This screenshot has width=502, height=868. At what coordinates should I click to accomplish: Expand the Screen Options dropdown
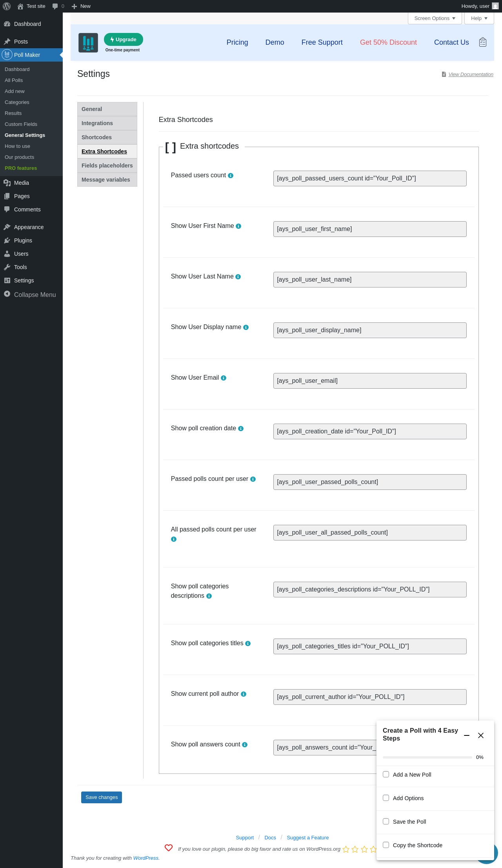435,18
